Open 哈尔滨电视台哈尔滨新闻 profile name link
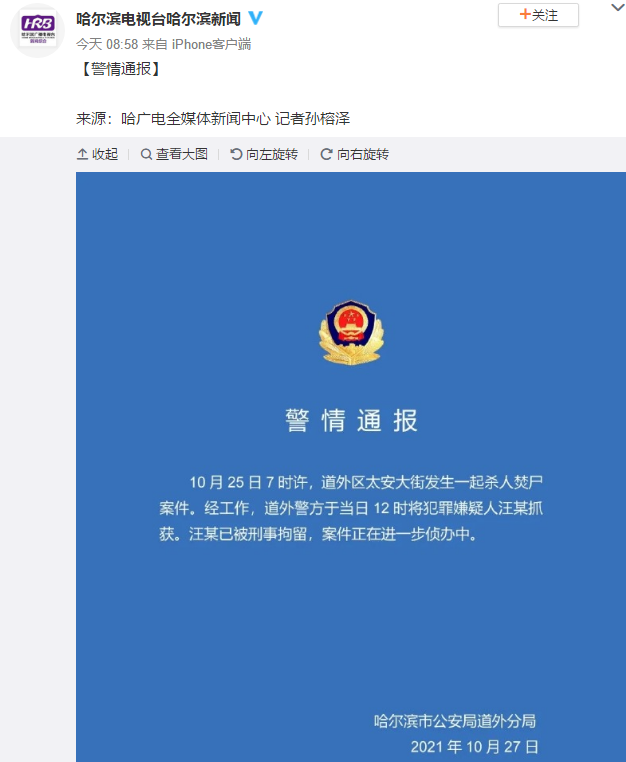 click(158, 19)
